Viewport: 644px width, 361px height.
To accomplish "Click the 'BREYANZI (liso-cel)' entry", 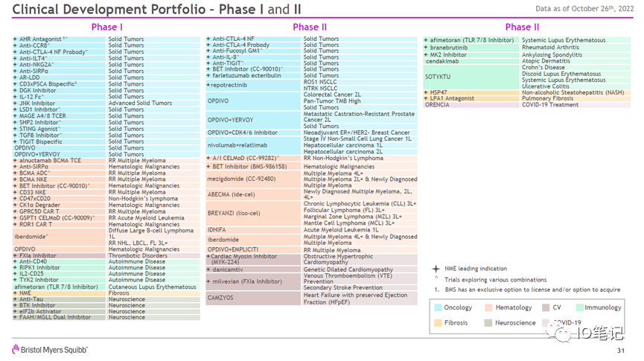I will tap(234, 214).
